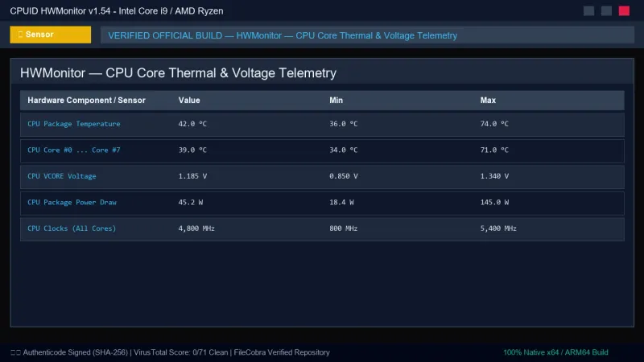Image resolution: width=644 pixels, height=362 pixels.
Task: Click the 71.0 °C core maximum cell
Action: [x=494, y=150]
